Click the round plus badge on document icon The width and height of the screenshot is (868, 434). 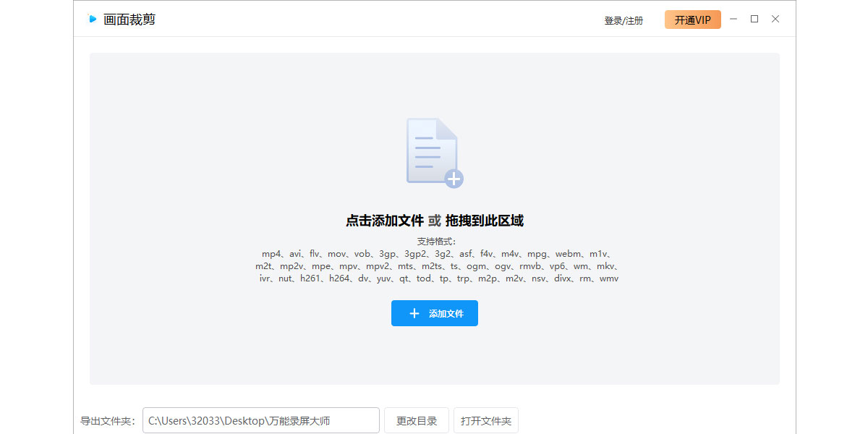click(454, 179)
